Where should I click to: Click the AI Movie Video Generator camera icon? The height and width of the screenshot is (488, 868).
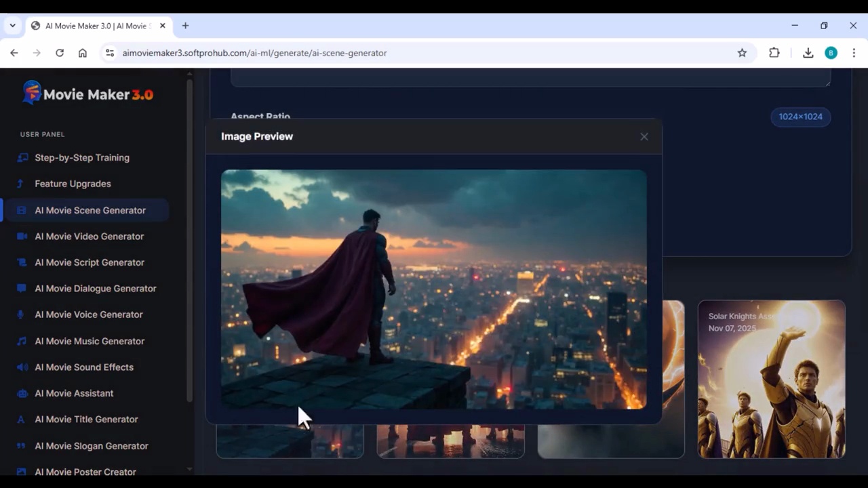[22, 237]
